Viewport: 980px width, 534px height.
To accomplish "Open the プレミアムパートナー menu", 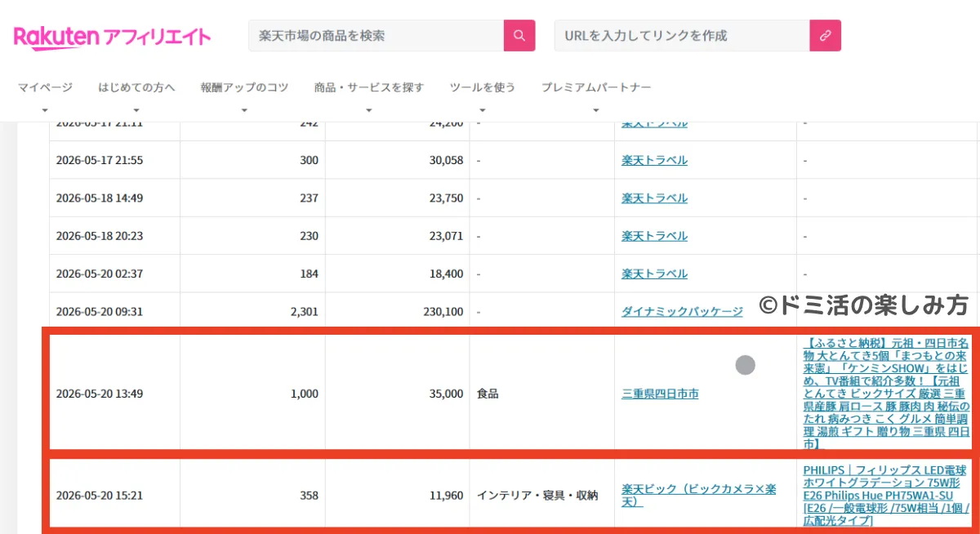I will (596, 87).
